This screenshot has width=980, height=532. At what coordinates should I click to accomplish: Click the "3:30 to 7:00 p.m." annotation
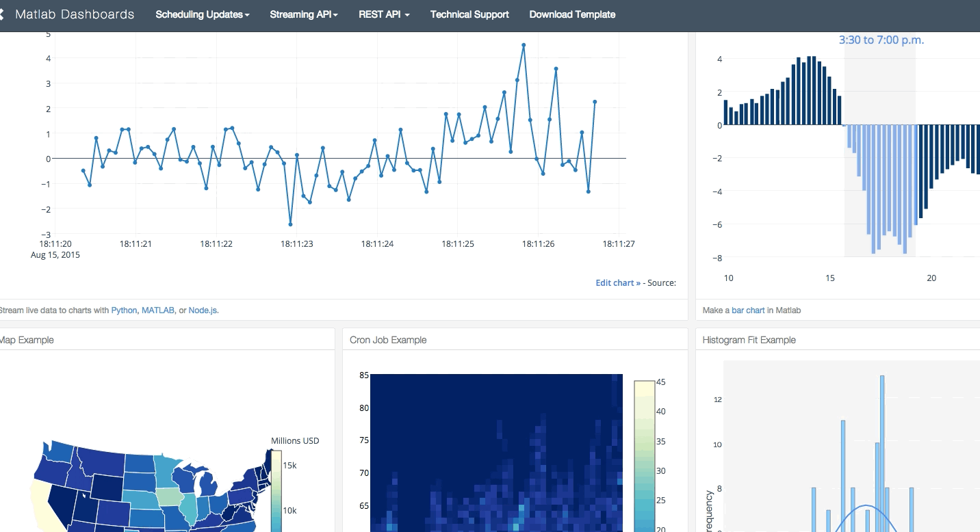882,40
